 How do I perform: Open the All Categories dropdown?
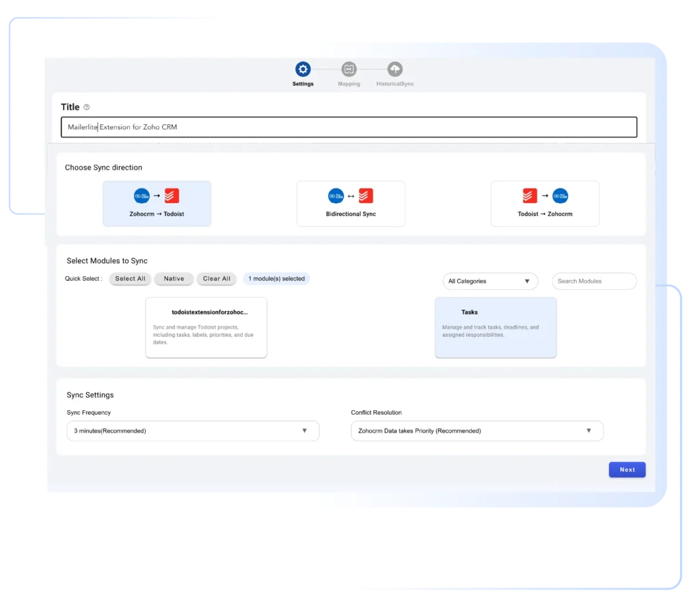[x=490, y=281]
